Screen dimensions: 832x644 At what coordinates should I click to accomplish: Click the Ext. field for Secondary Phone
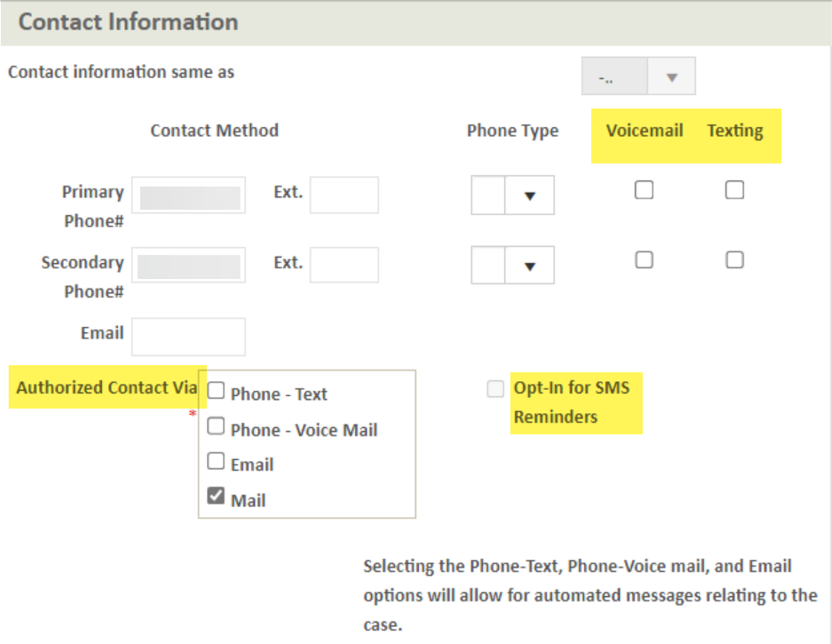(344, 265)
